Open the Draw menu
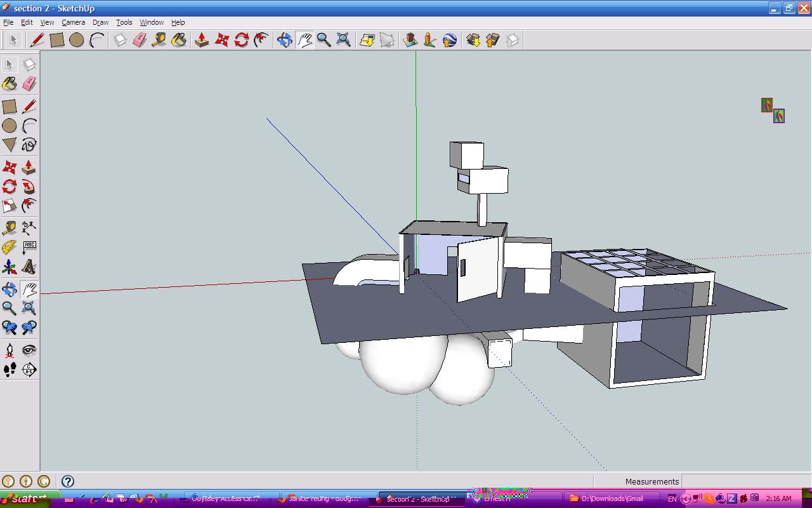Screen dimensions: 812x508 coord(100,22)
